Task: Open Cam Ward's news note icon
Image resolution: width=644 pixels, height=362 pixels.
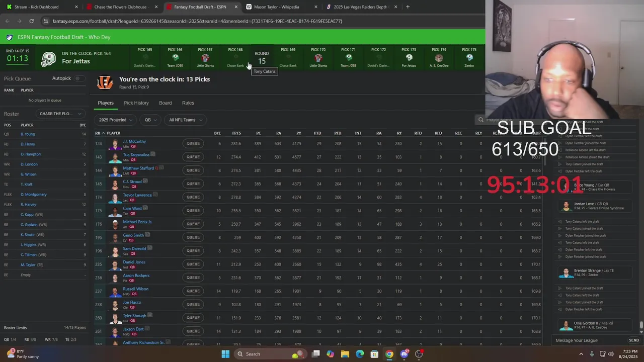Action: click(145, 208)
